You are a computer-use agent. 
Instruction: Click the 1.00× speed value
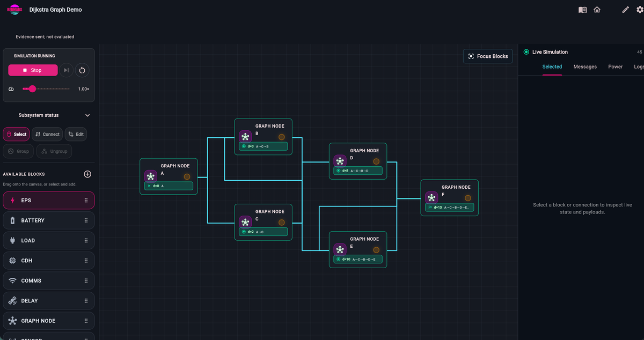coord(84,89)
